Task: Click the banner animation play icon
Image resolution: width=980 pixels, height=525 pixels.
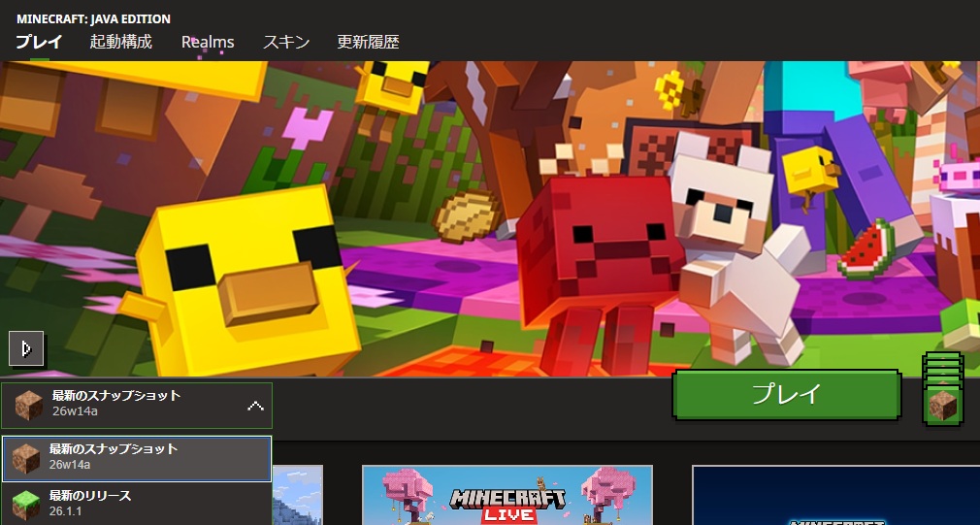Action: [26, 347]
